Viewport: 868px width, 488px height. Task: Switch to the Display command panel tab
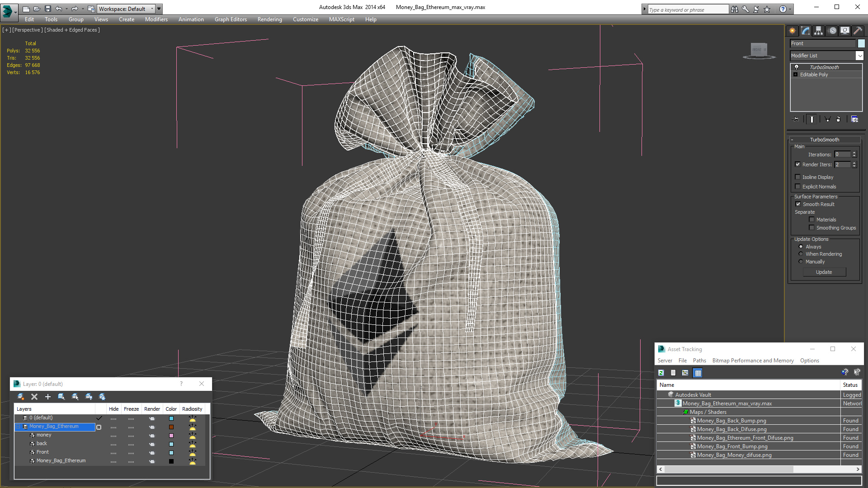tap(845, 31)
